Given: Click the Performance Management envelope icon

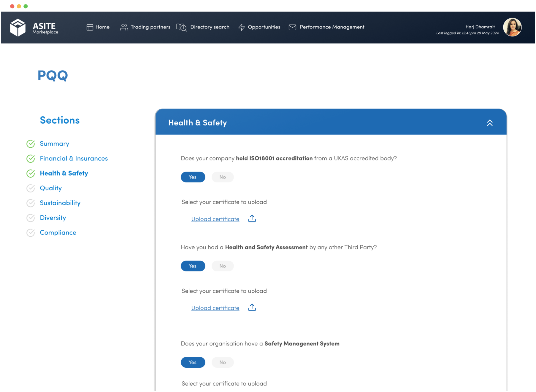Looking at the screenshot, I should click(x=292, y=27).
